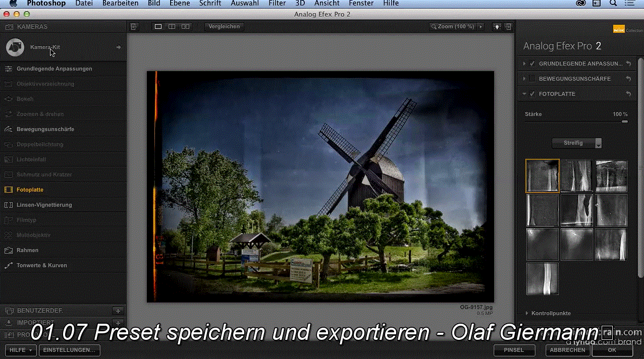Open the Datei menu

coord(84,4)
